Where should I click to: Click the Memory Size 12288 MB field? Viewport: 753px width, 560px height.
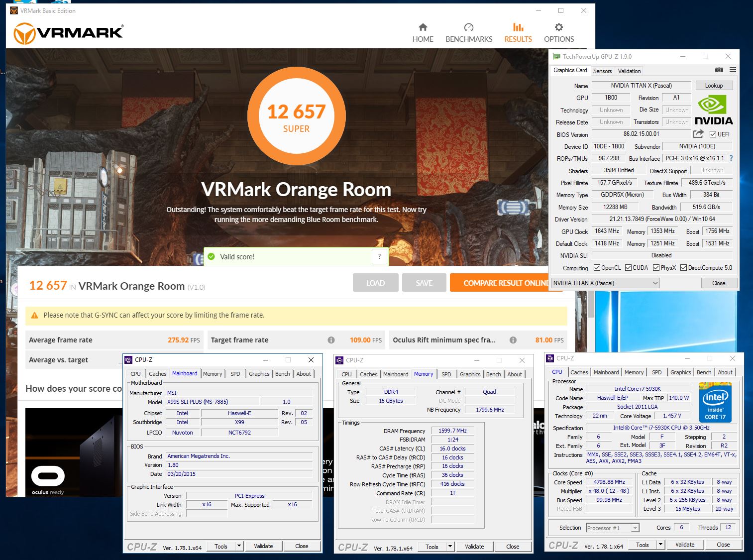(616, 207)
